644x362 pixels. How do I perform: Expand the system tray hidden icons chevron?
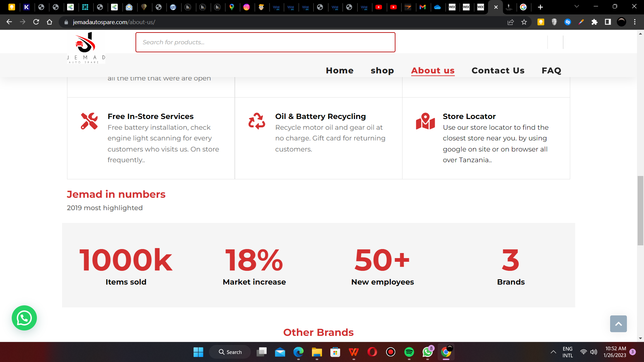pos(553,352)
